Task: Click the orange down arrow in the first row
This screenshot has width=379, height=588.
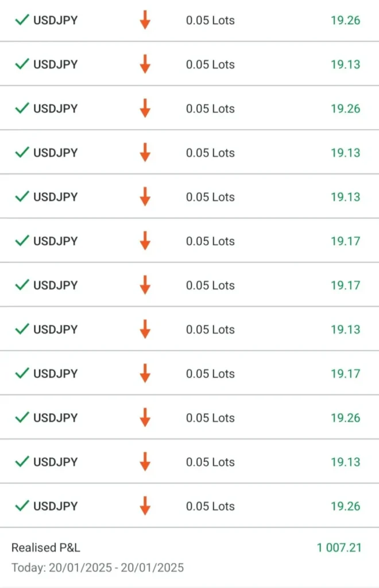Action: [x=145, y=20]
